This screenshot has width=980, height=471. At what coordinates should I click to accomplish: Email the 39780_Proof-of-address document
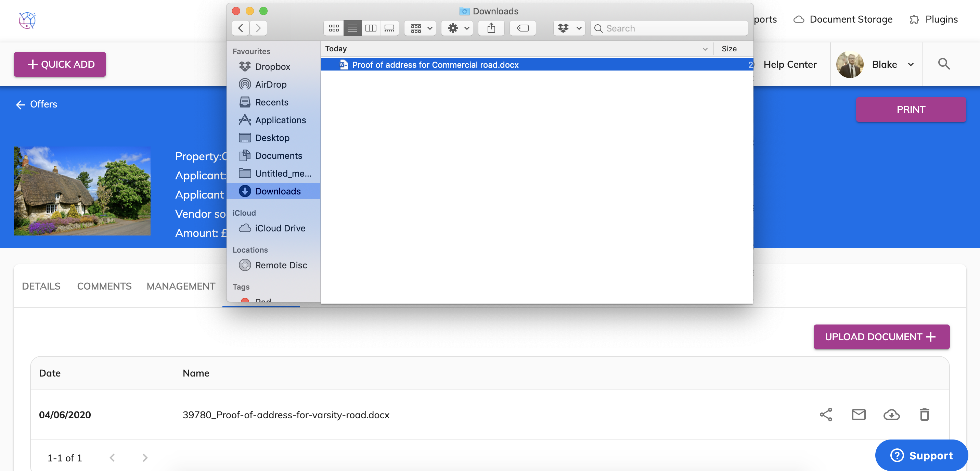coord(859,415)
